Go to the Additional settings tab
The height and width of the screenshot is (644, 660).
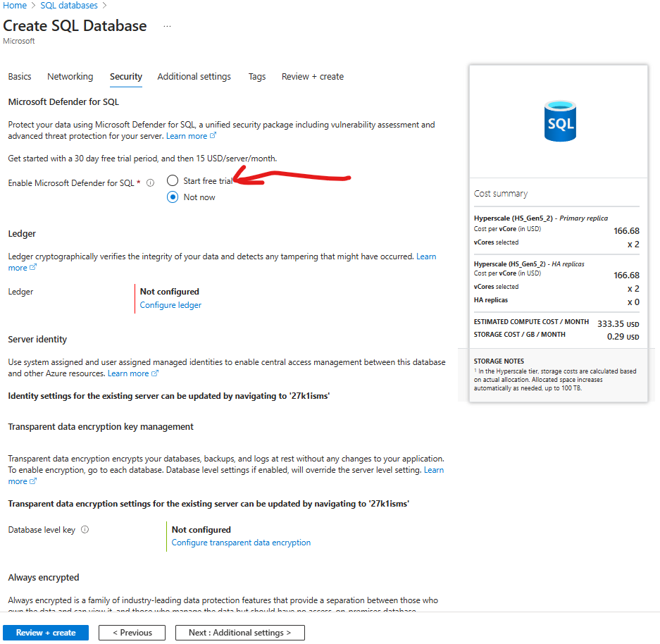[194, 77]
